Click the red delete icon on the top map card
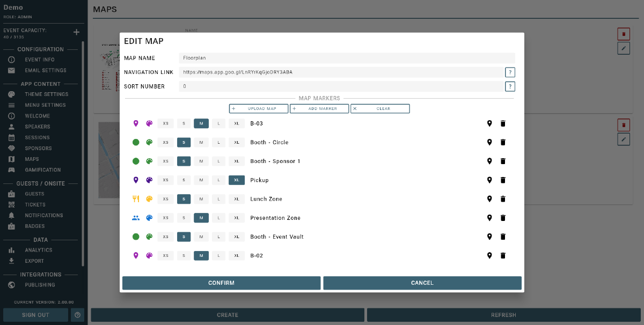The height and width of the screenshot is (325, 644). [623, 34]
